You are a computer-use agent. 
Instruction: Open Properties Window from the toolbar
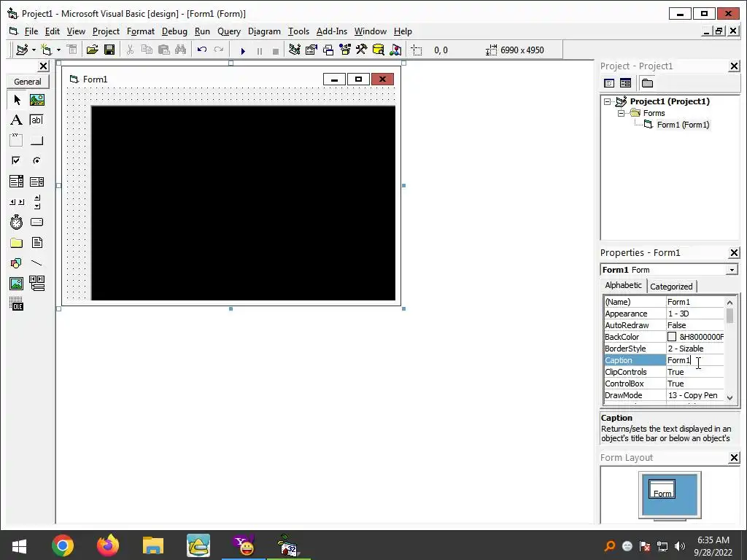(x=311, y=50)
